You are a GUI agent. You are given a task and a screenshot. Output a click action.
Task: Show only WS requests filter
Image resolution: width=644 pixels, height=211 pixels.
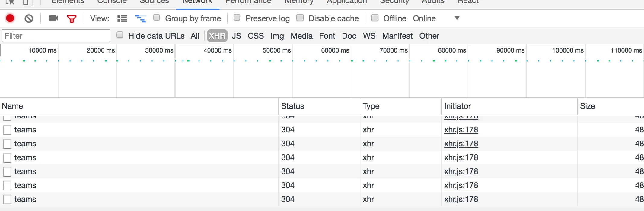(369, 36)
